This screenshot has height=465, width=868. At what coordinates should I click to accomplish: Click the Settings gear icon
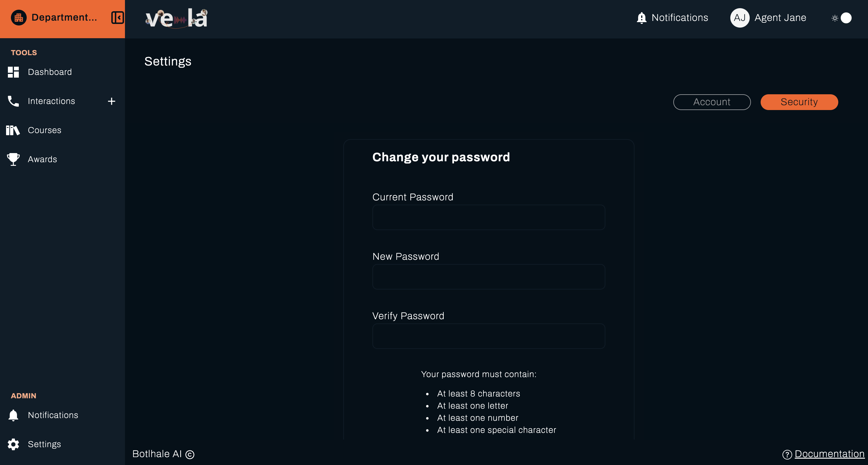pos(13,444)
